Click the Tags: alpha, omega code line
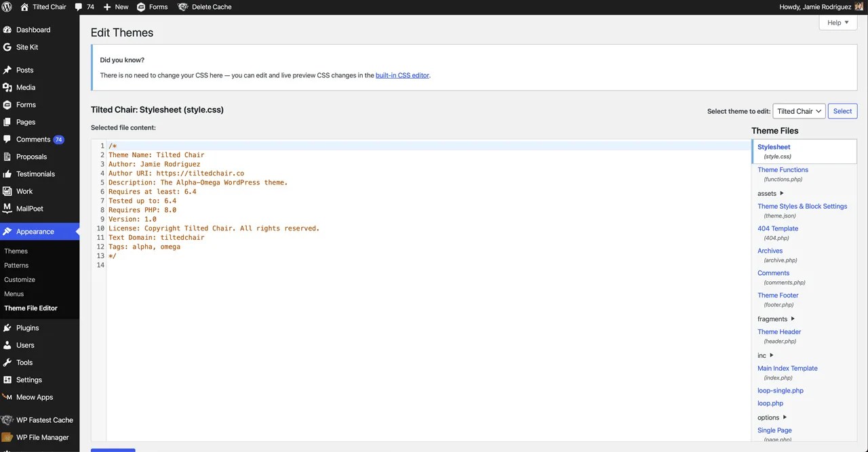The image size is (868, 452). tap(144, 247)
